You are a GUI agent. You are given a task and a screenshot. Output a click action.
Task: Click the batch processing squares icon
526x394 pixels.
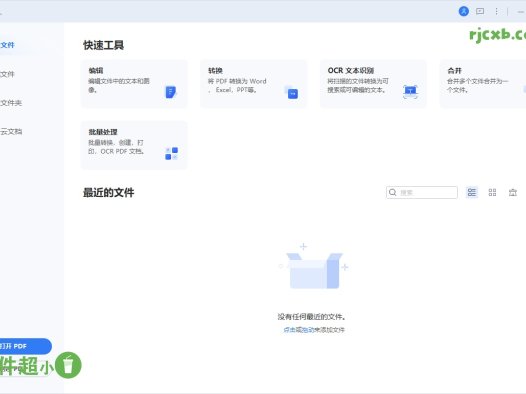point(171,153)
